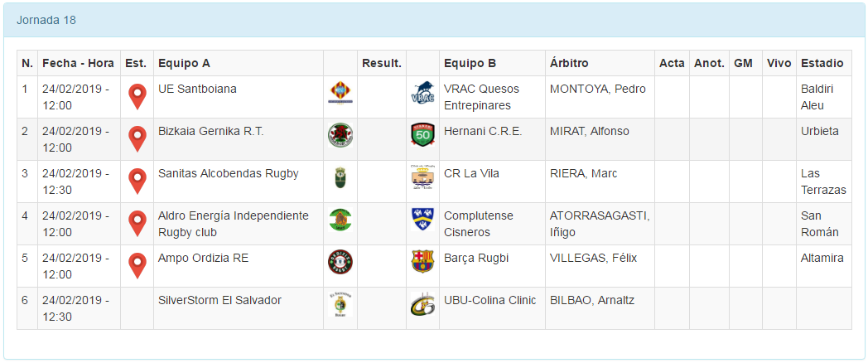Open map pin for Ampo Ordizia match
Viewport: 868px width, 363px height.
pos(137,266)
